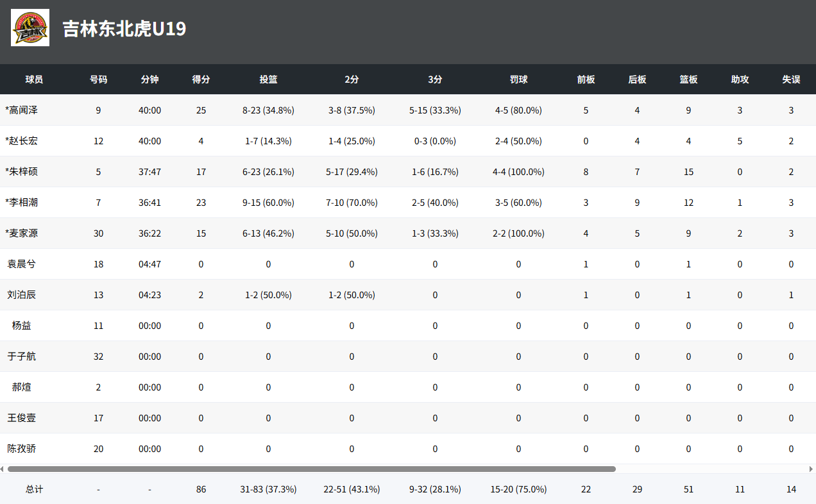Screen dimensions: 816x504
Task: Click the 总计 totals row label
Action: [x=34, y=489]
